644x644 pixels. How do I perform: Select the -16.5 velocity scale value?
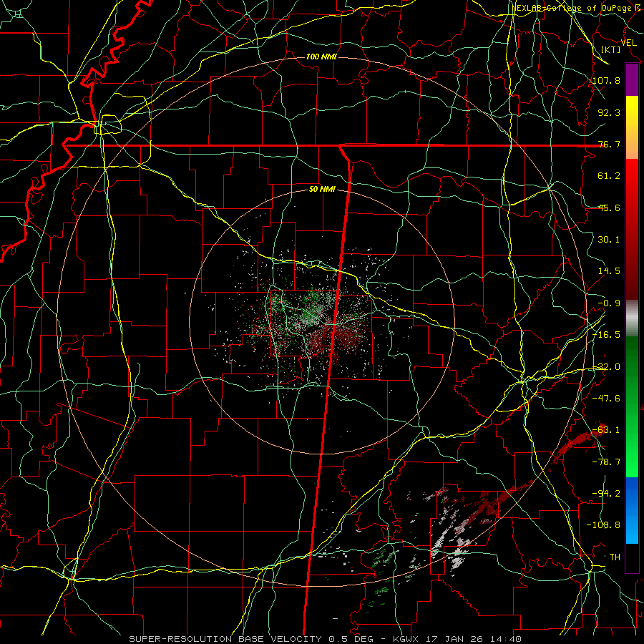tap(607, 335)
